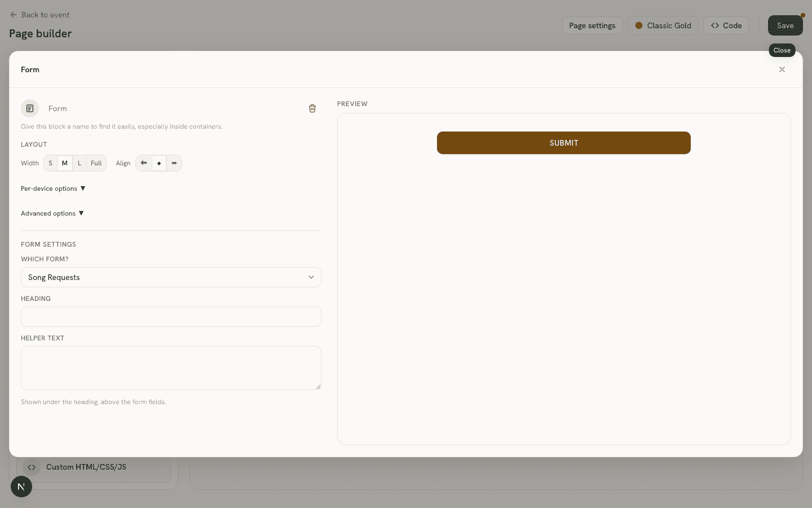Click the Code button label
The height and width of the screenshot is (508, 812).
click(732, 25)
